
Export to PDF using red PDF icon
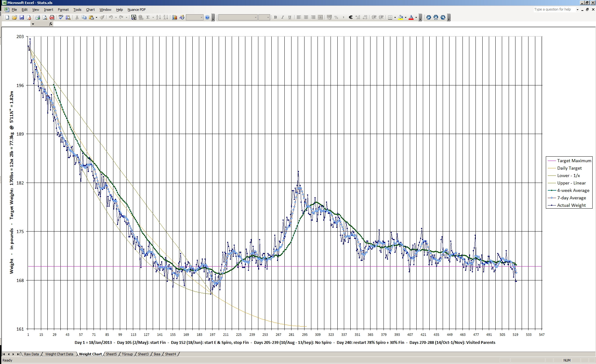52,17
